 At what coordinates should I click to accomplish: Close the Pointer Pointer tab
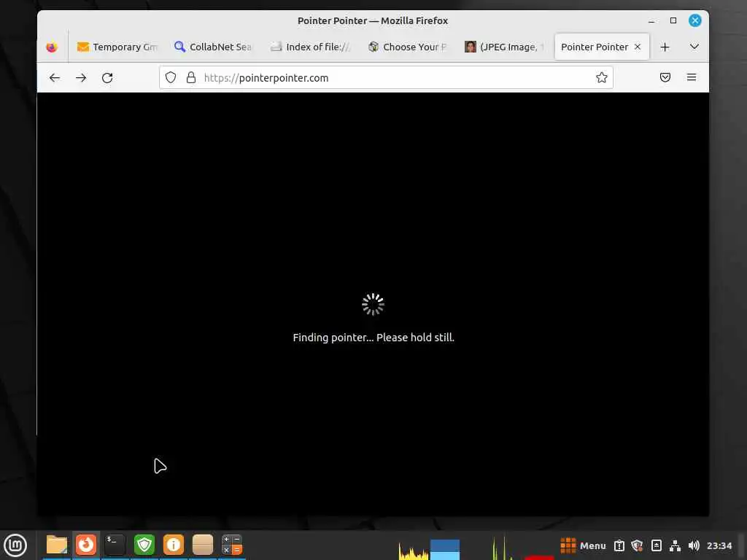(638, 47)
